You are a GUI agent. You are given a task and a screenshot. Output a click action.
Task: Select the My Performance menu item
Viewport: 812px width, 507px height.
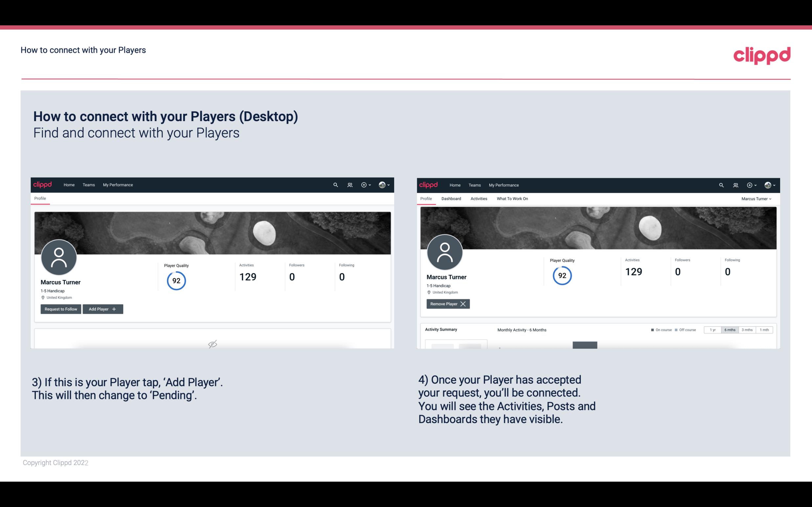coord(118,184)
